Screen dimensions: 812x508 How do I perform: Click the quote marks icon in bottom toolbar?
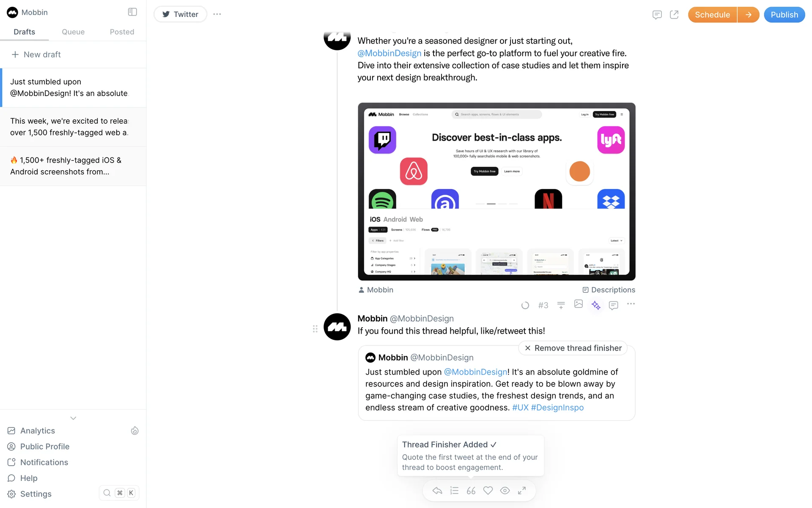coord(471,491)
